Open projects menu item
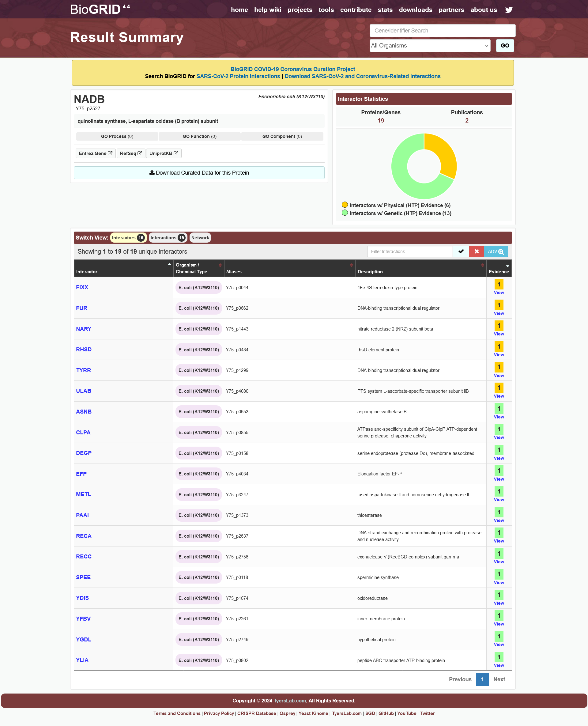The width and height of the screenshot is (588, 726). pyautogui.click(x=300, y=10)
